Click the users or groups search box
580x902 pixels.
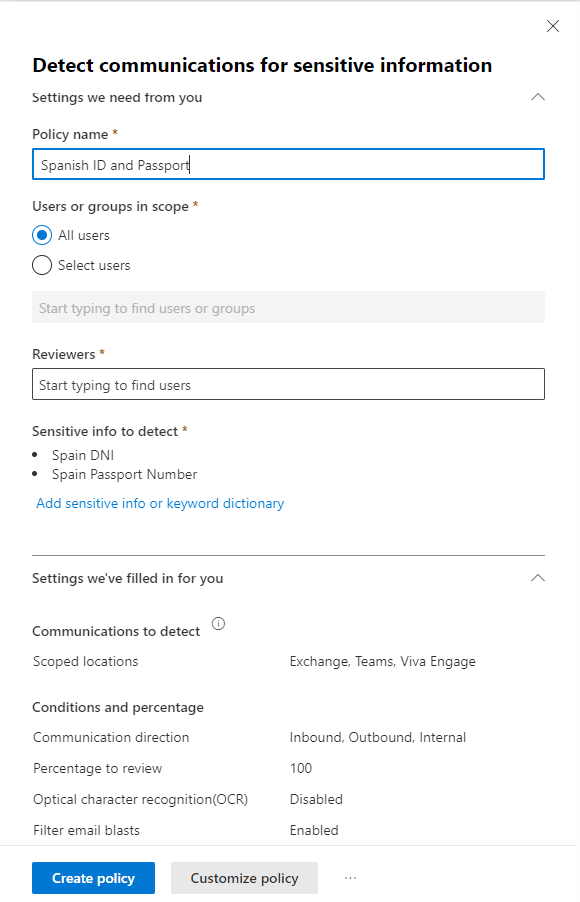point(288,307)
